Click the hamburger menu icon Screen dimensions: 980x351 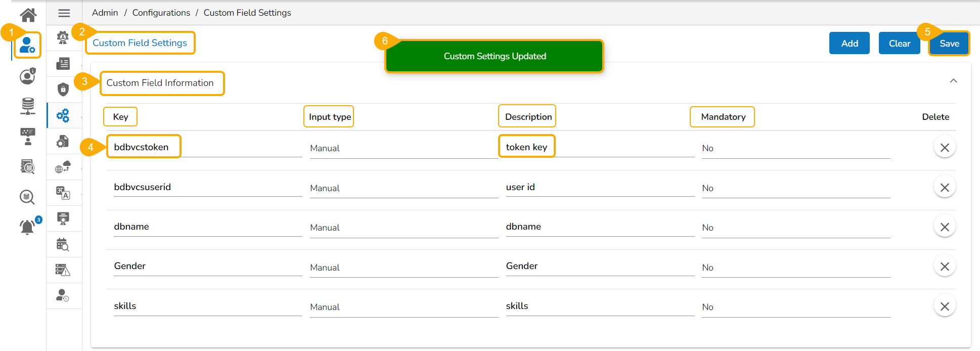point(64,13)
